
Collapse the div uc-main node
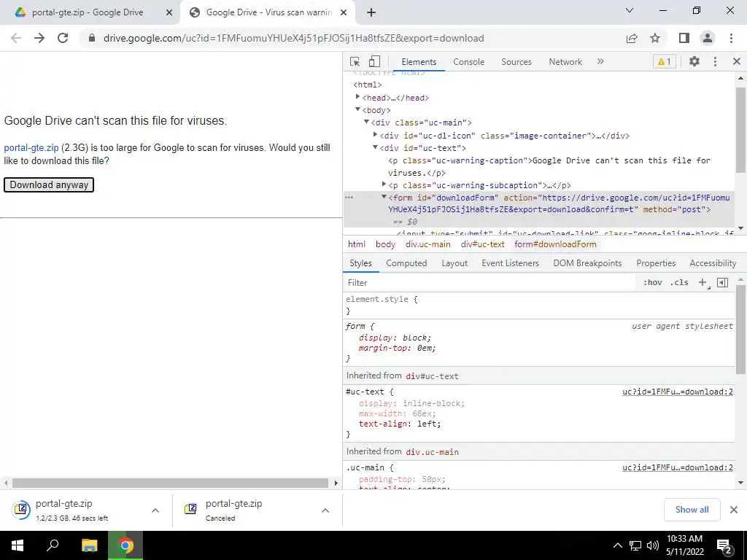coord(366,122)
